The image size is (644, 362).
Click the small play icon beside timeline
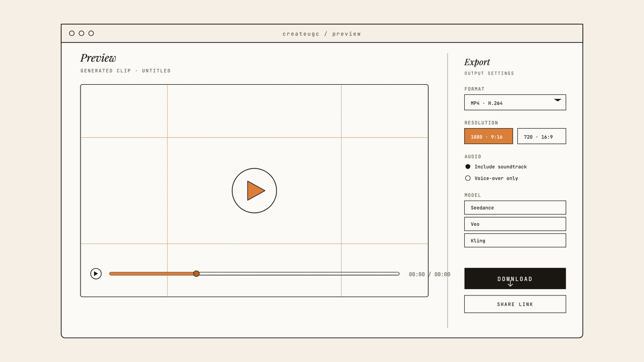(x=96, y=274)
